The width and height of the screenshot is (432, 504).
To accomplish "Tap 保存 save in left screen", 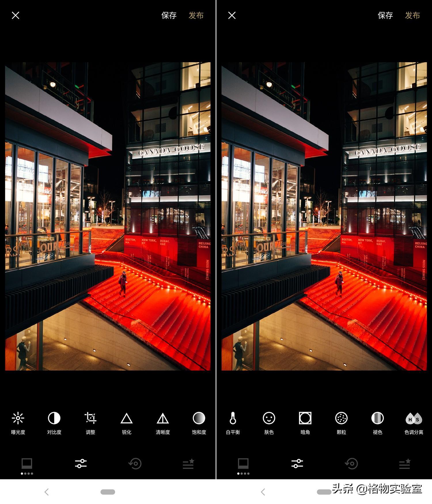I will coord(169,15).
